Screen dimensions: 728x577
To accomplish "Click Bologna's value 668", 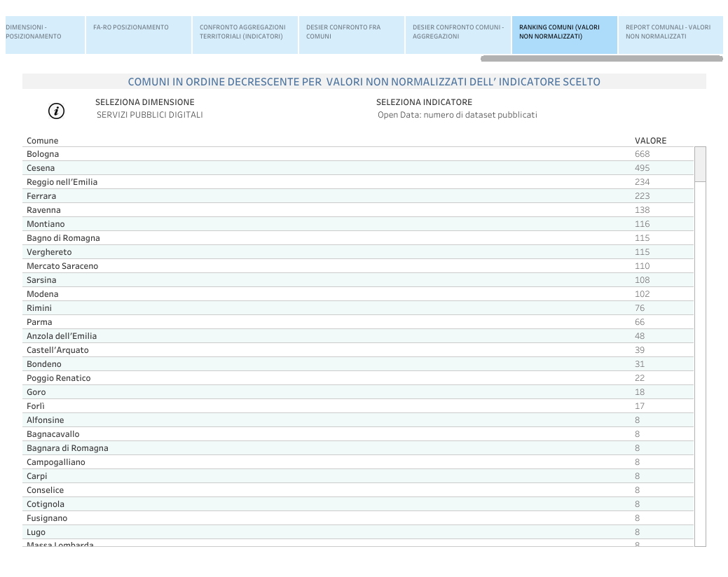I will 642,154.
